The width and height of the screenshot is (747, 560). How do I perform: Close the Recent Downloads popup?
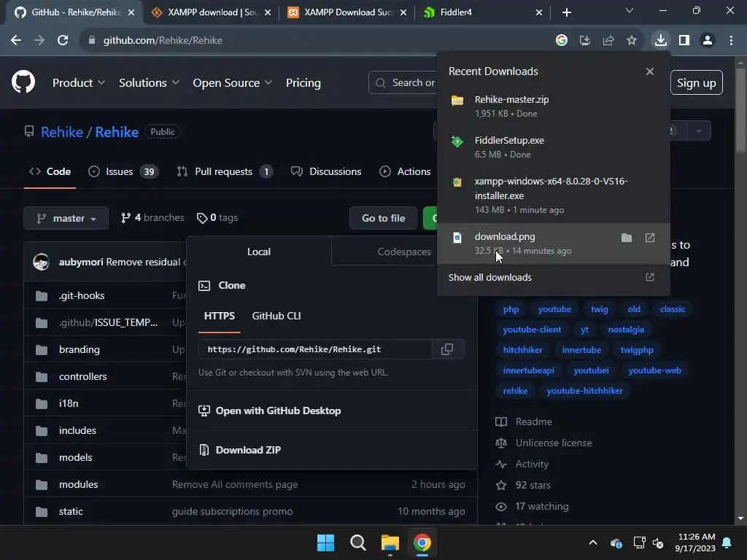[x=650, y=71]
